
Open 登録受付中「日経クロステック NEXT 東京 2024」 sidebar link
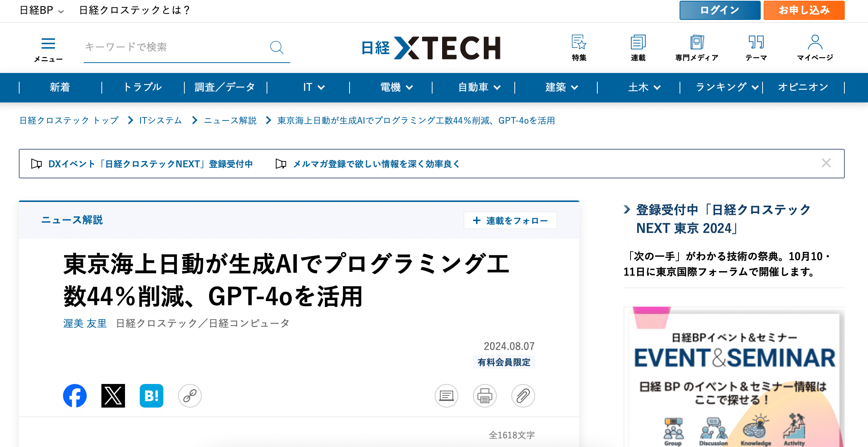point(723,219)
